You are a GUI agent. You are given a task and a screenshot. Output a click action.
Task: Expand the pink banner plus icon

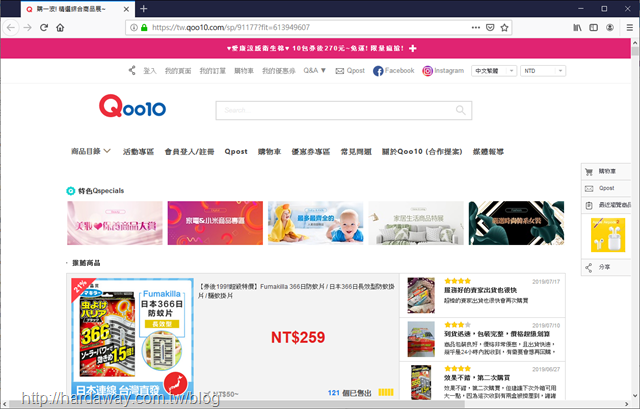tap(413, 48)
